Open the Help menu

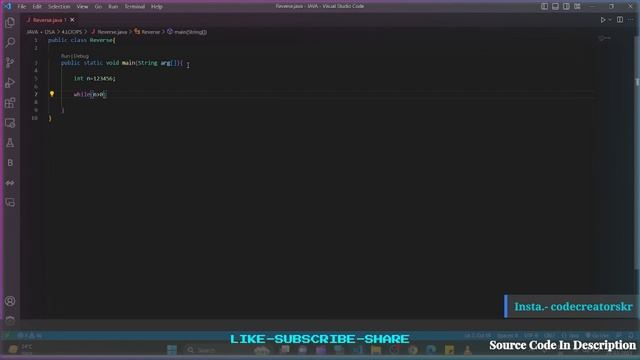click(157, 7)
